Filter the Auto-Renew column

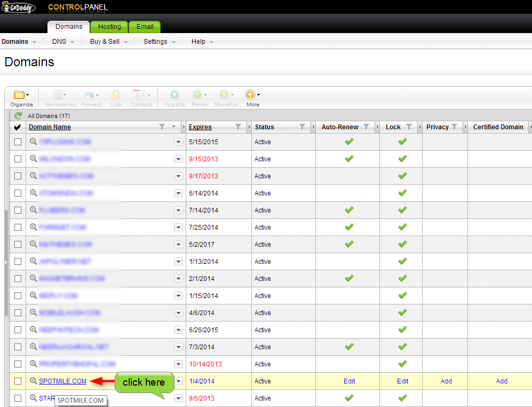366,127
